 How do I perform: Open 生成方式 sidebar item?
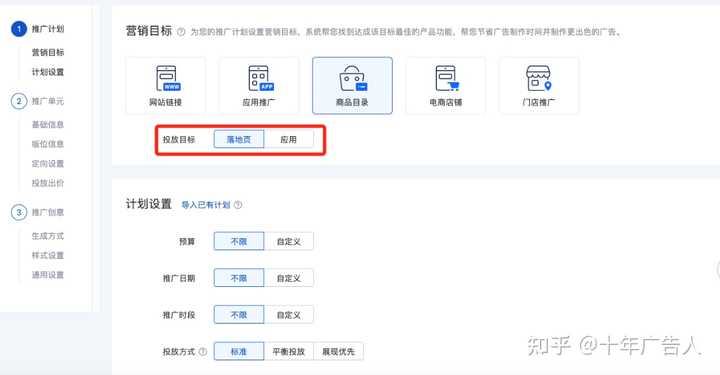[48, 236]
